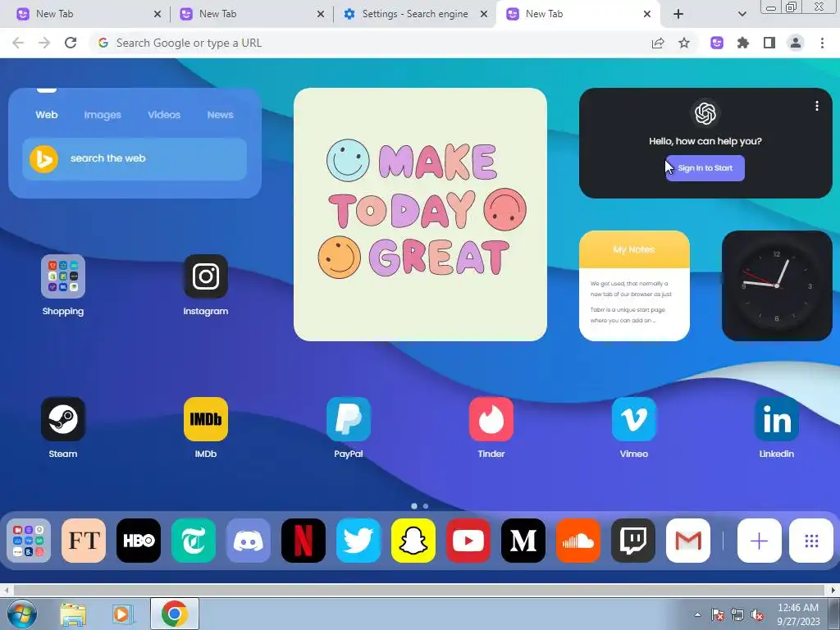Add a new shortcut with plus button

(760, 541)
